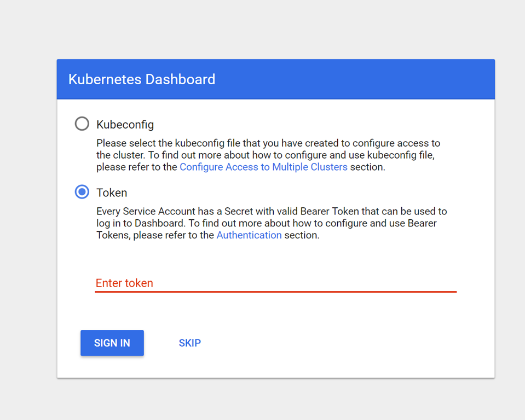Click the word "section" after Authentication link
The height and width of the screenshot is (420, 525).
coord(301,236)
